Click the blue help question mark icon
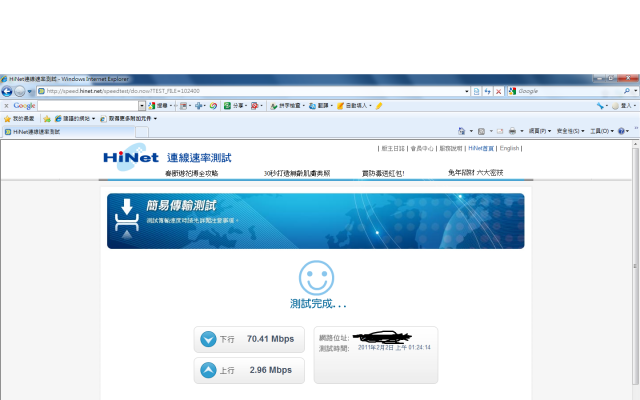 click(621, 131)
